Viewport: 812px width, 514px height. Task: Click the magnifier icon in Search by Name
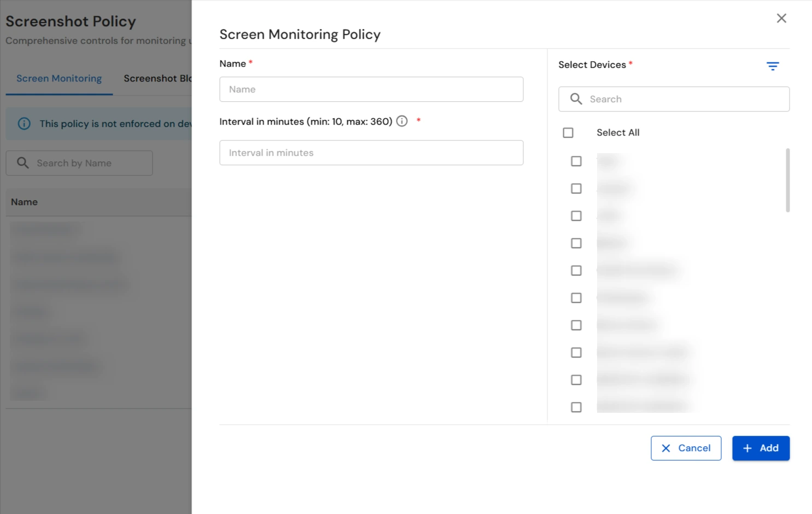click(23, 162)
